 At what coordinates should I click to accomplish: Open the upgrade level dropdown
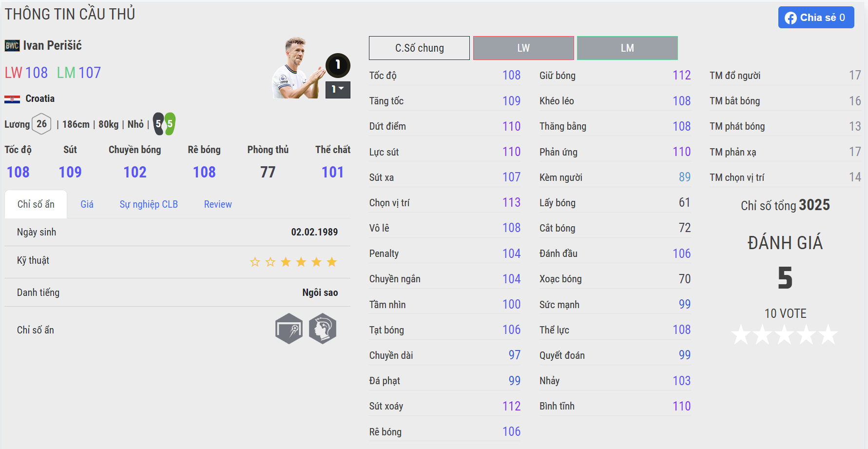point(338,89)
